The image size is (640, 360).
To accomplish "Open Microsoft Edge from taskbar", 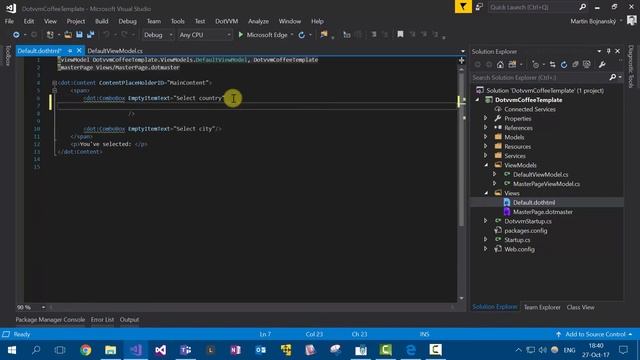I will [411, 350].
